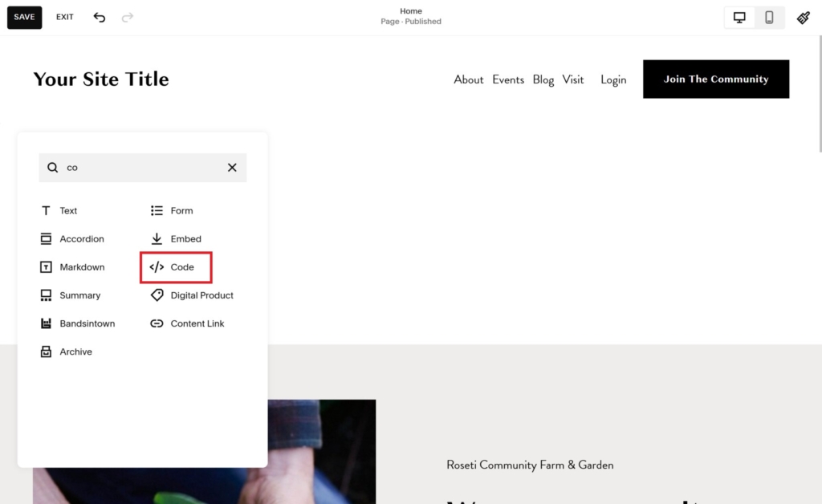This screenshot has height=504, width=822.
Task: Insert a Code block
Action: [175, 266]
